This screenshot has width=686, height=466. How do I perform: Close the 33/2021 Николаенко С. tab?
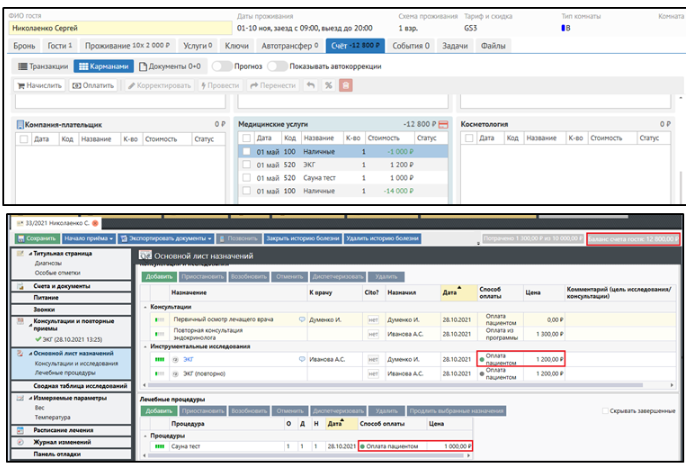(94, 220)
